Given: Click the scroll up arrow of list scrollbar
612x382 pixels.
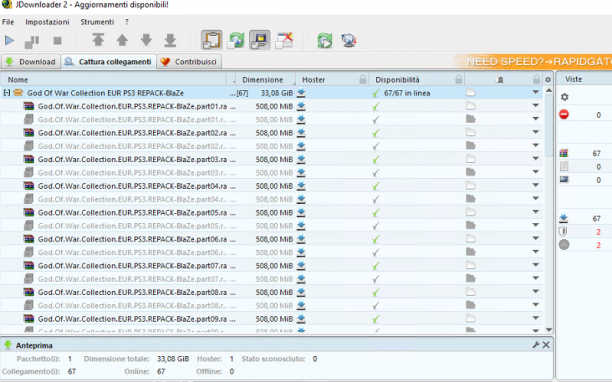Looking at the screenshot, I should point(549,91).
